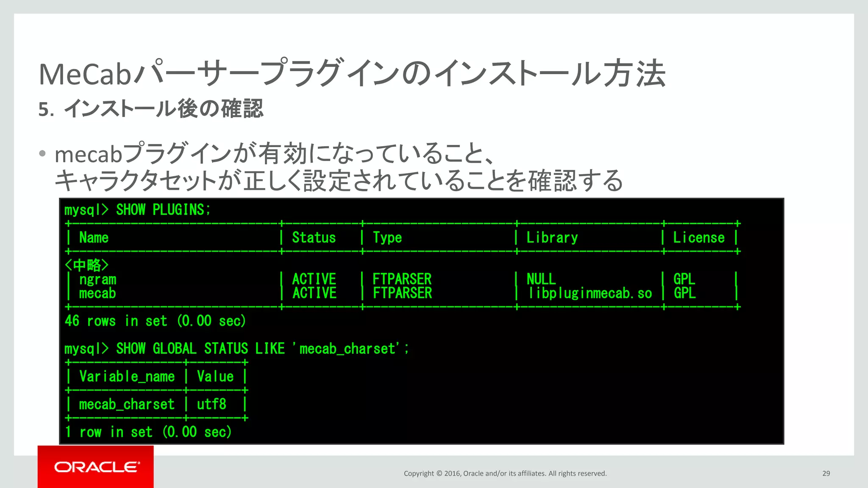Click GPL license in the mecab row
Image resolution: width=868 pixels, height=488 pixels.
(x=684, y=293)
